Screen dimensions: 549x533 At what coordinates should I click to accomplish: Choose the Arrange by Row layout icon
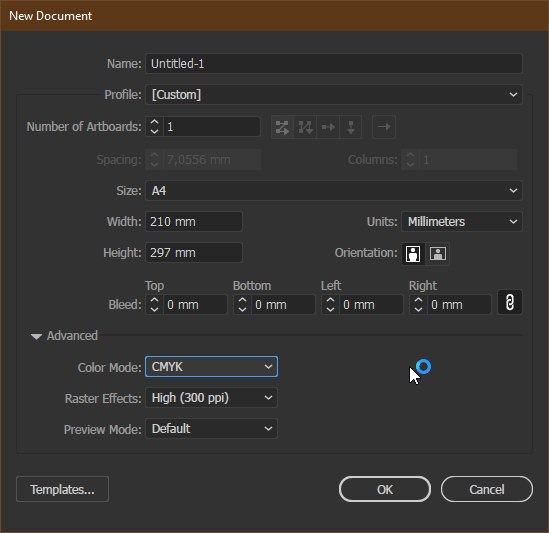[x=328, y=127]
